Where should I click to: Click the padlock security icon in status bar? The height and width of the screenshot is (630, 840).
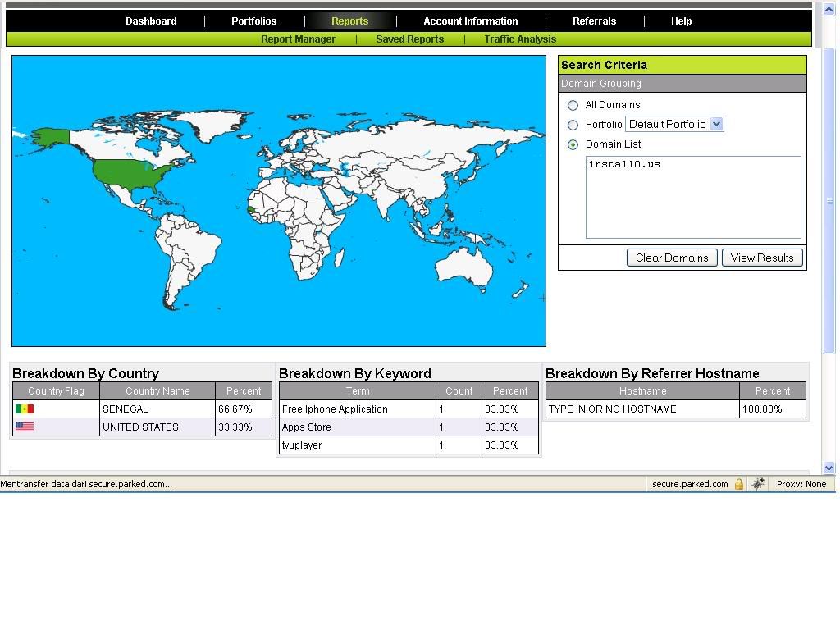(738, 484)
